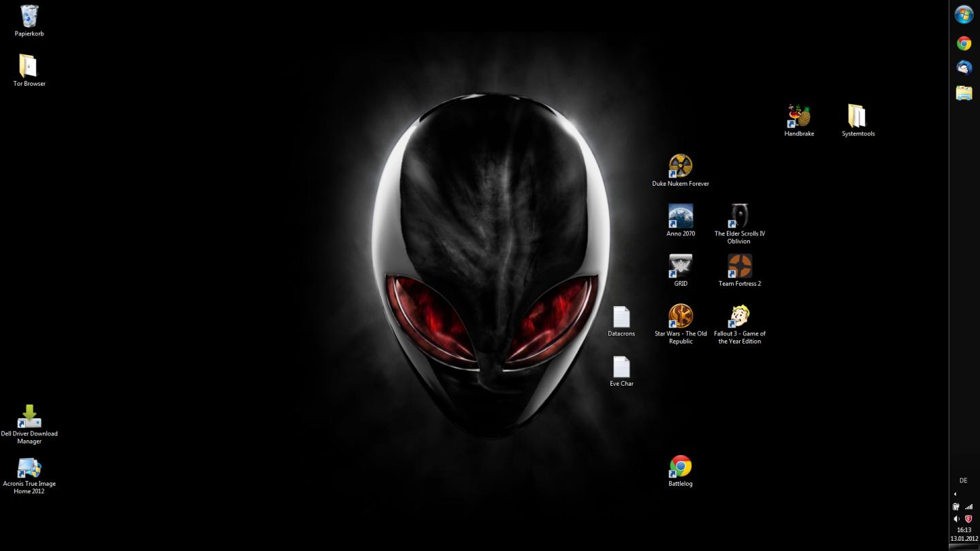Image resolution: width=980 pixels, height=551 pixels.
Task: Select The Elder Scrolls IV Oblivion icon
Action: tap(739, 216)
